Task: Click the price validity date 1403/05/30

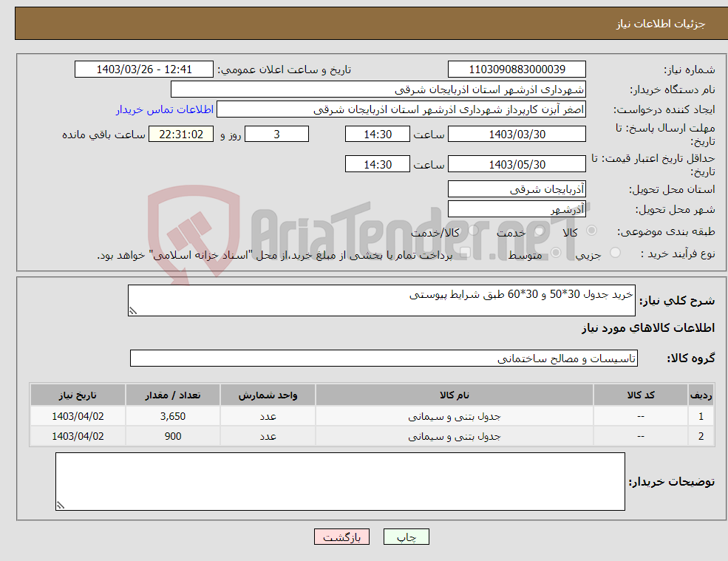Action: point(517,164)
